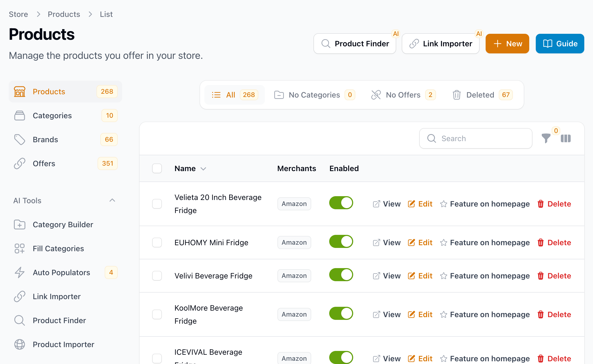Check the Velieta 20 Inch Beverage Fridge row
The width and height of the screenshot is (593, 364).
(x=157, y=204)
